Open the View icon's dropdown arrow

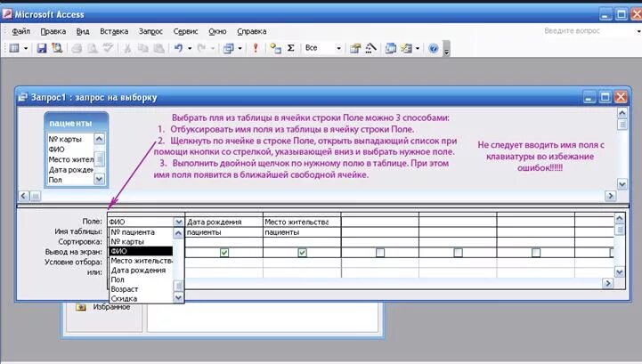(26, 48)
